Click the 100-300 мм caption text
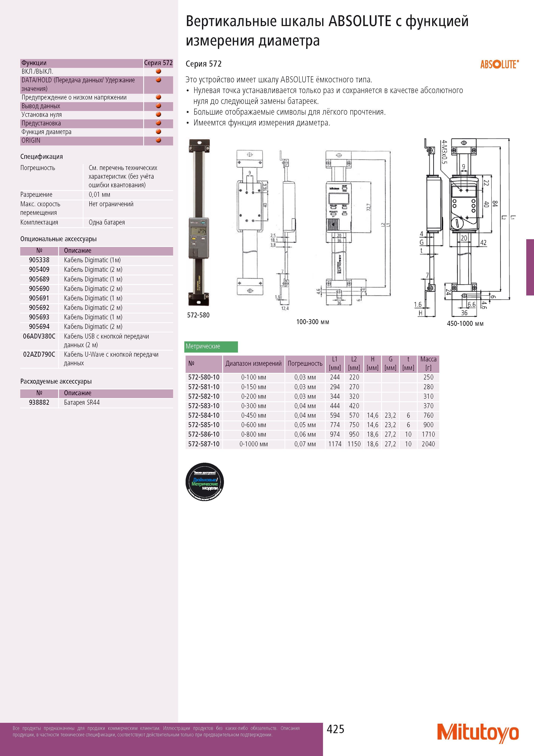Screen dimensions: 534x756 click(x=313, y=322)
